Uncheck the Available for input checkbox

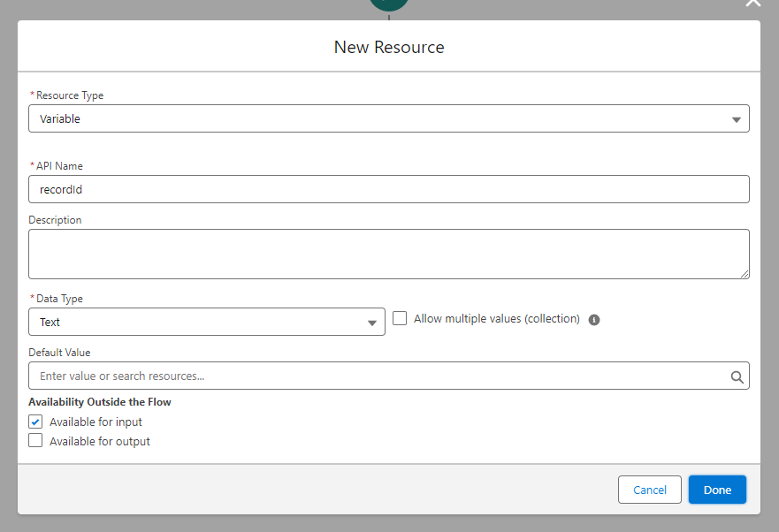click(x=35, y=422)
